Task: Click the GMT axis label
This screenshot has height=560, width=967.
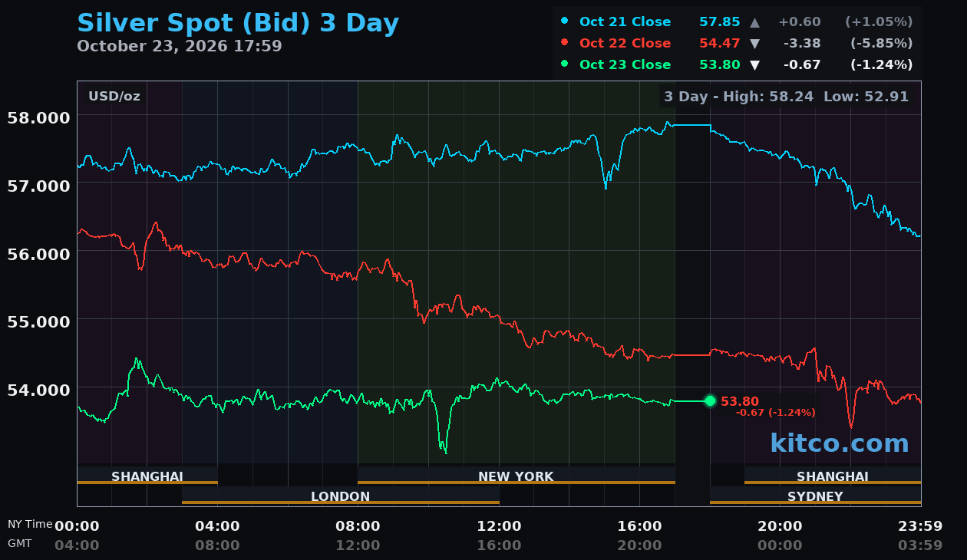Action: pyautogui.click(x=20, y=543)
